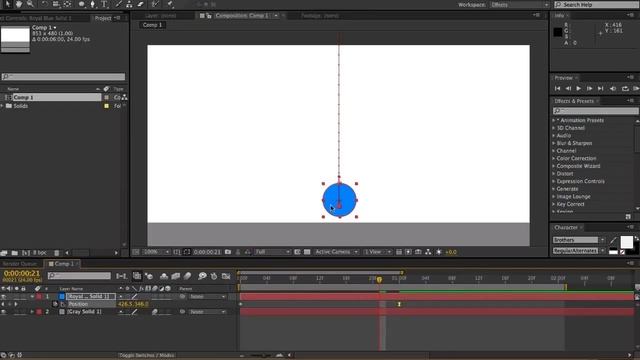Select the Pen tool
The height and width of the screenshot is (360, 640).
(x=93, y=4)
